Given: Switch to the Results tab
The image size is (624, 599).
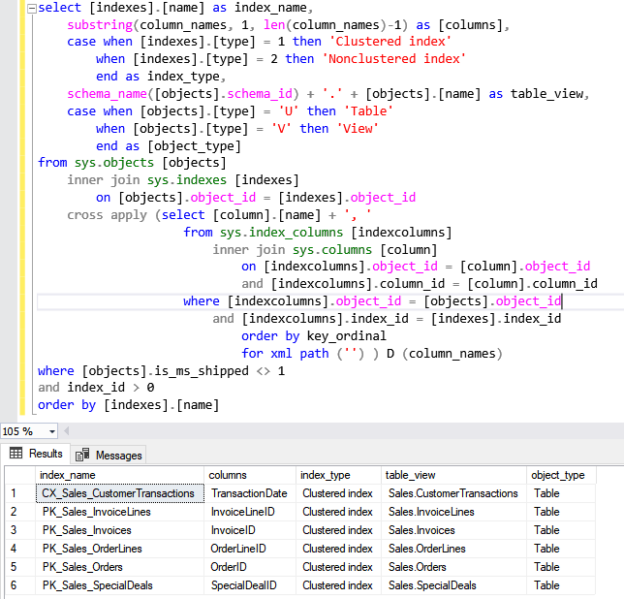Looking at the screenshot, I should pyautogui.click(x=36, y=453).
